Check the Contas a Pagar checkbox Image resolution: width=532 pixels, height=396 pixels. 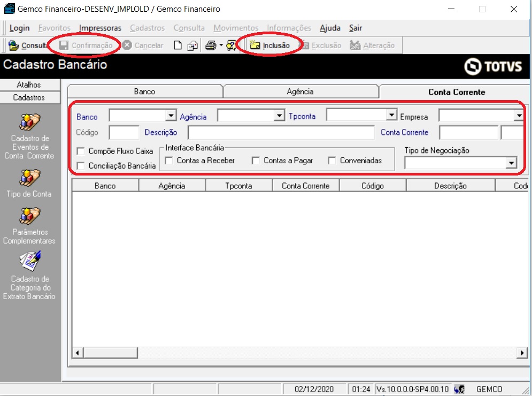coord(256,161)
